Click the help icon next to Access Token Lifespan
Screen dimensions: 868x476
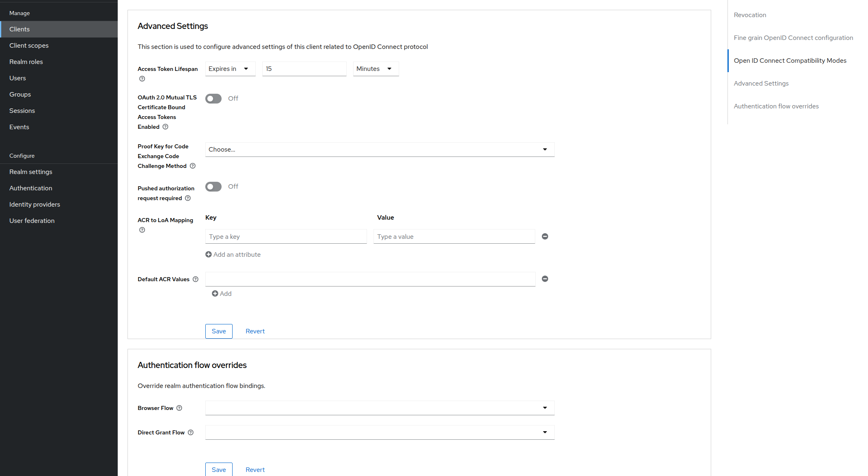141,79
